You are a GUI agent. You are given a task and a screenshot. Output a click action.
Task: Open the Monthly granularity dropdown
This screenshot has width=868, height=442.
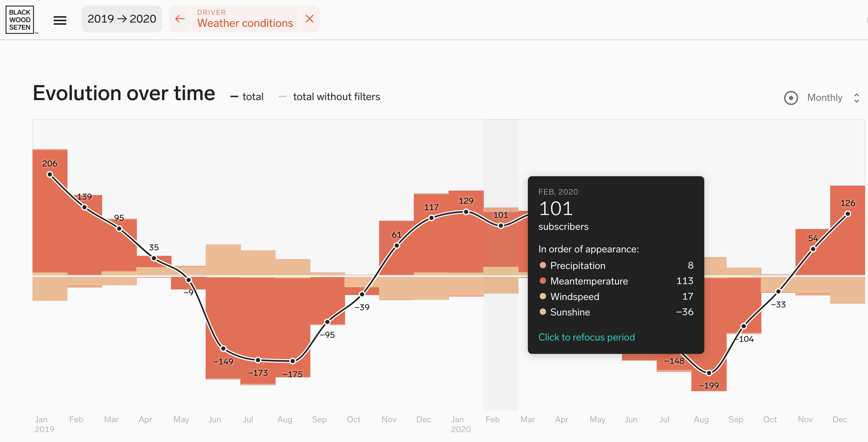point(825,98)
